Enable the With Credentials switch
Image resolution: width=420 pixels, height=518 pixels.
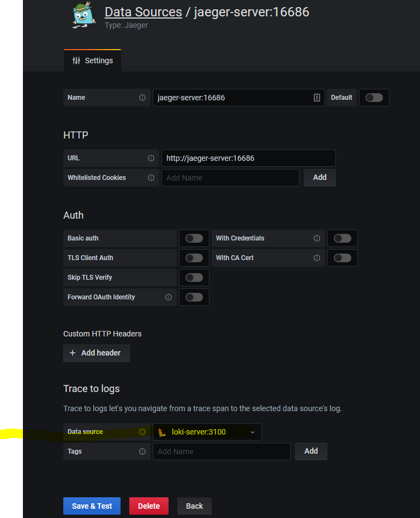(343, 238)
